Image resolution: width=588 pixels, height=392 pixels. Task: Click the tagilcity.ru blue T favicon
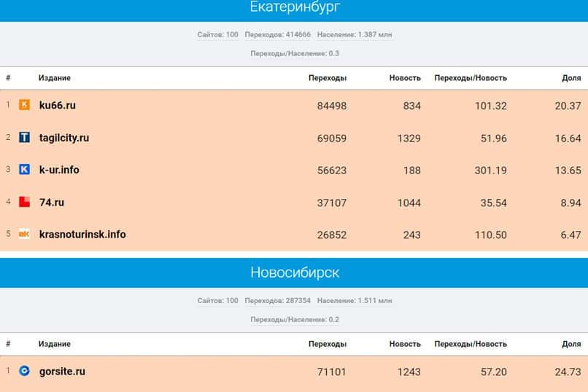[24, 137]
